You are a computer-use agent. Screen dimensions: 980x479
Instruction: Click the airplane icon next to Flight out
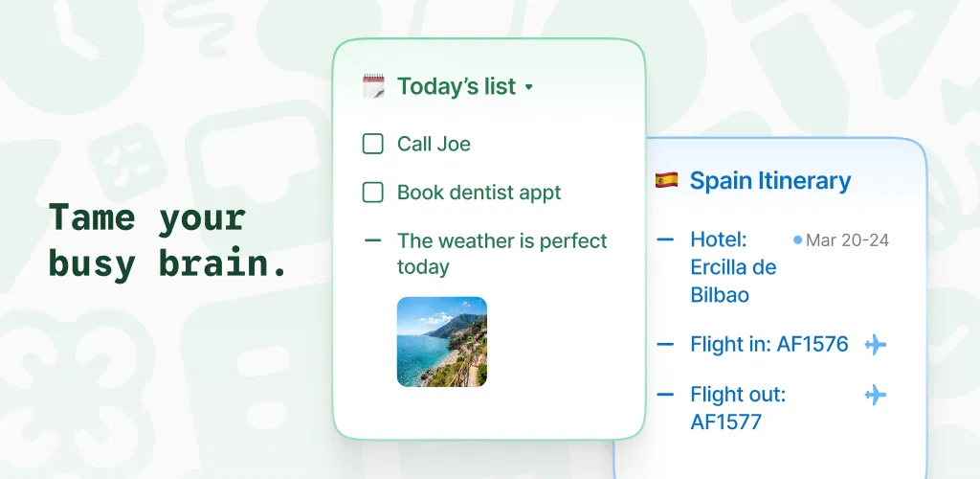point(875,396)
